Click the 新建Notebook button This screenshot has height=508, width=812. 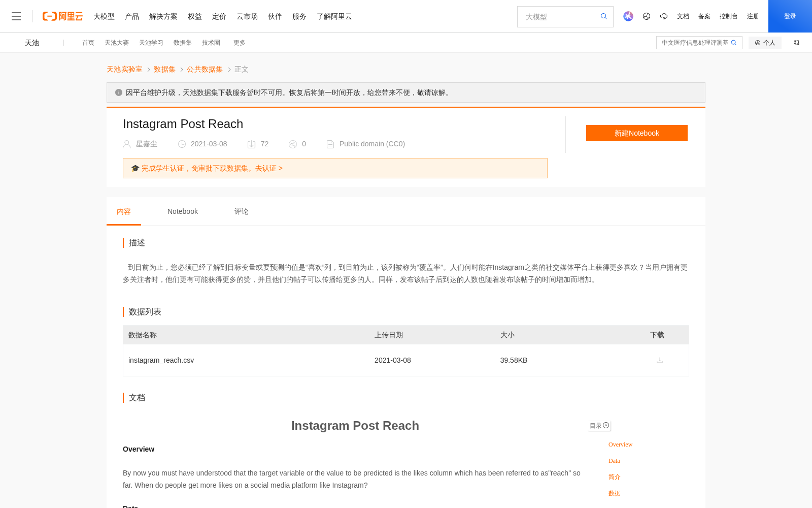(637, 133)
